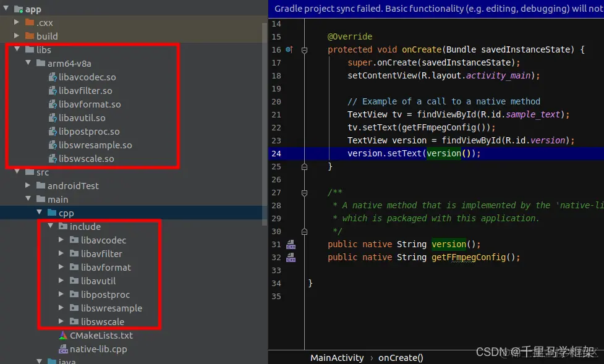
Task: Click the project tree vertical scrollbar
Action: 265,123
